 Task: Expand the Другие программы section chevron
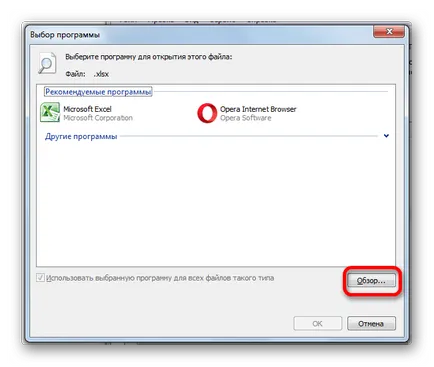click(386, 136)
